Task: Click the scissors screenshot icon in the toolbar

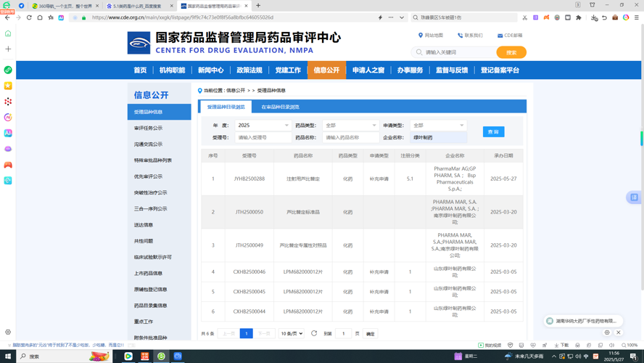Action: (x=525, y=17)
